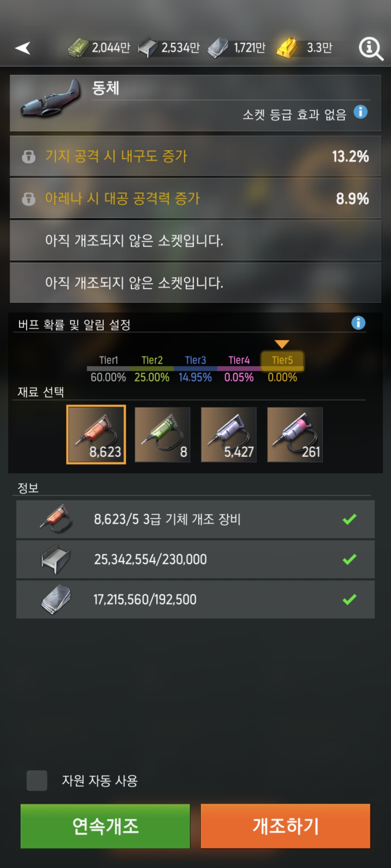Select the green modification tool with 8
The height and width of the screenshot is (868, 391).
click(x=163, y=435)
